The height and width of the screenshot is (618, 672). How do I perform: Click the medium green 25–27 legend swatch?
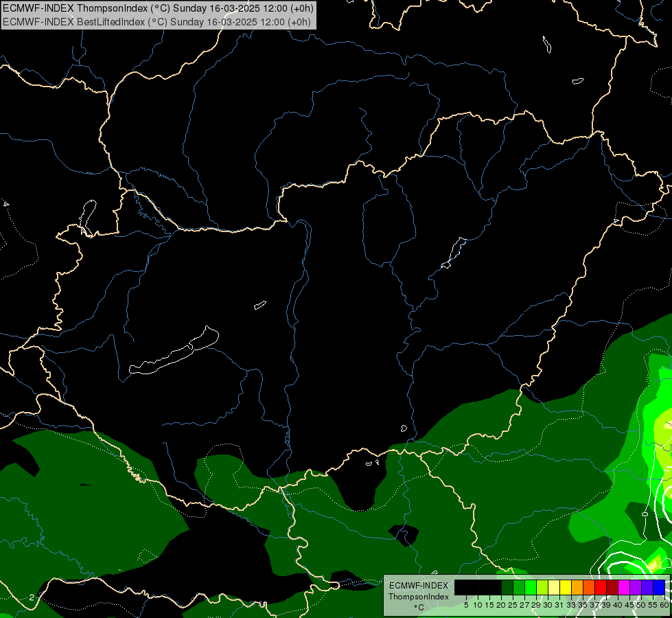tap(519, 588)
